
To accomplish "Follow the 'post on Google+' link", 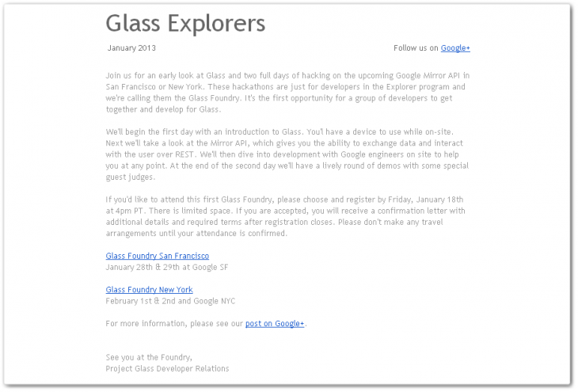I will point(275,324).
